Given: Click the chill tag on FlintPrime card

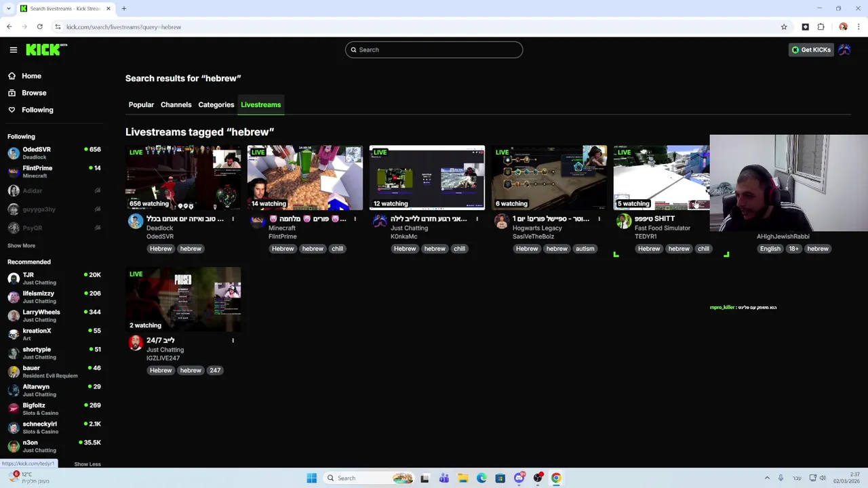Looking at the screenshot, I should (337, 249).
